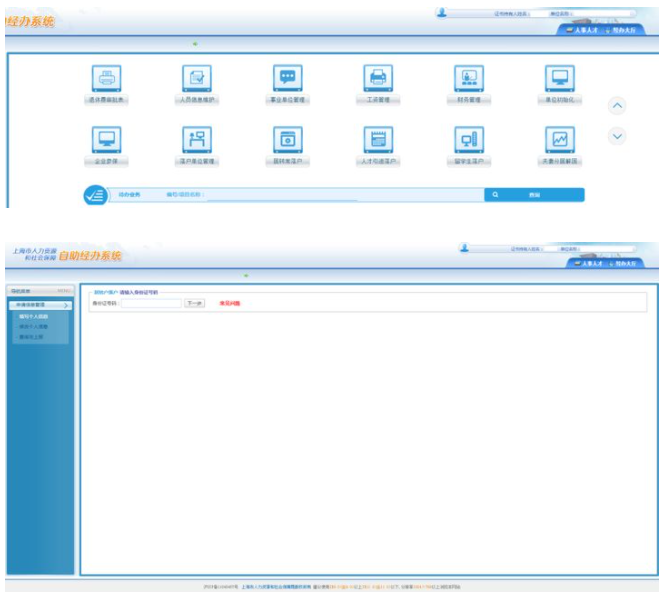Screen dimensions: 666x598
Task: Click small green arrow in upper window toolbar
Action: tap(195, 44)
